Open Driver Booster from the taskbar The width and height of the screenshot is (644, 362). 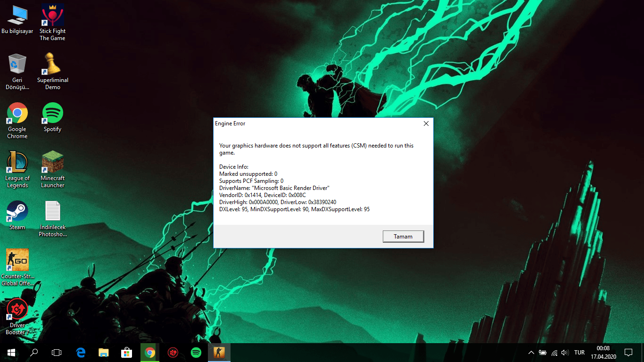pos(173,353)
